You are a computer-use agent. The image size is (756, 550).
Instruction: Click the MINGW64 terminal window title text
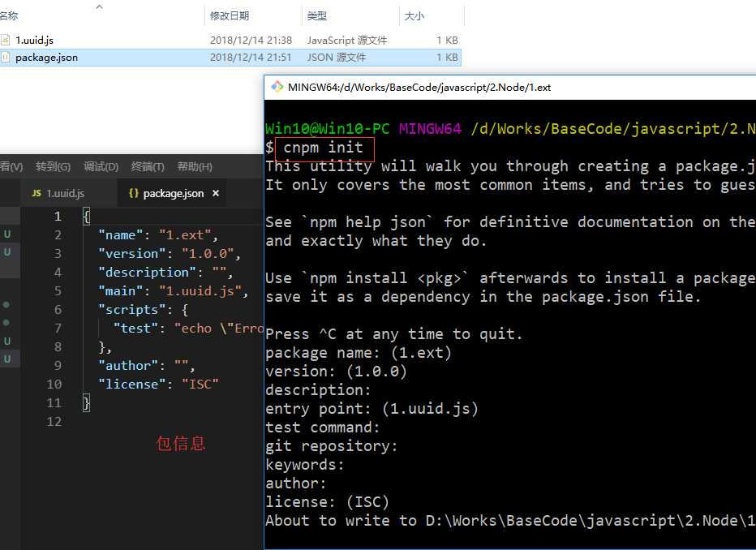coord(419,88)
